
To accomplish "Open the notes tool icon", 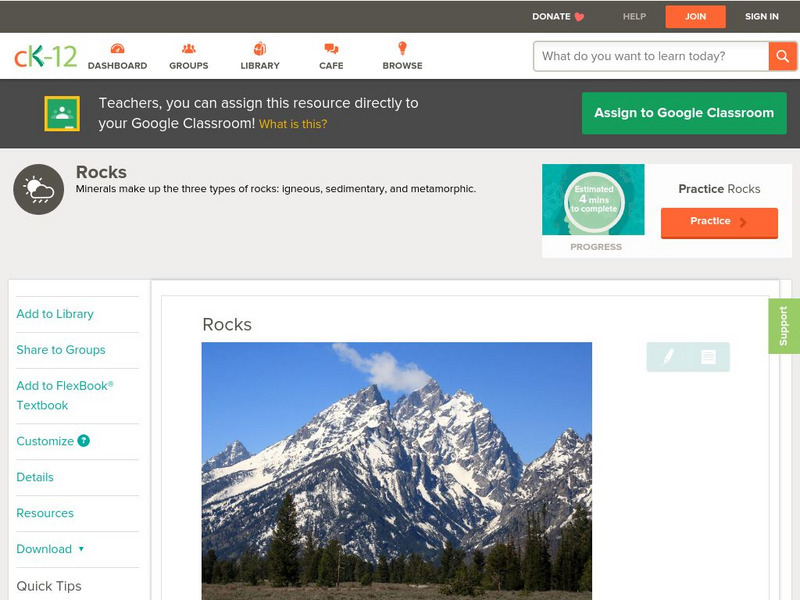I will [708, 357].
